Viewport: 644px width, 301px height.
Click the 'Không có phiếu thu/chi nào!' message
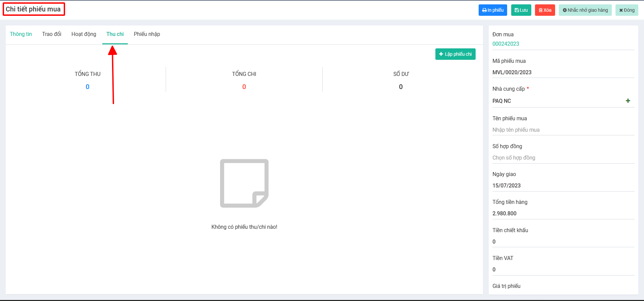click(x=244, y=227)
